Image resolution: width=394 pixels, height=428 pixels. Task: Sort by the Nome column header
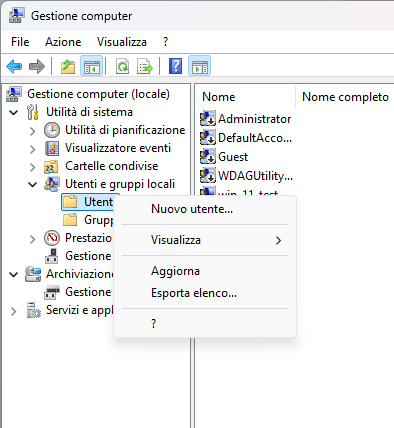point(245,97)
